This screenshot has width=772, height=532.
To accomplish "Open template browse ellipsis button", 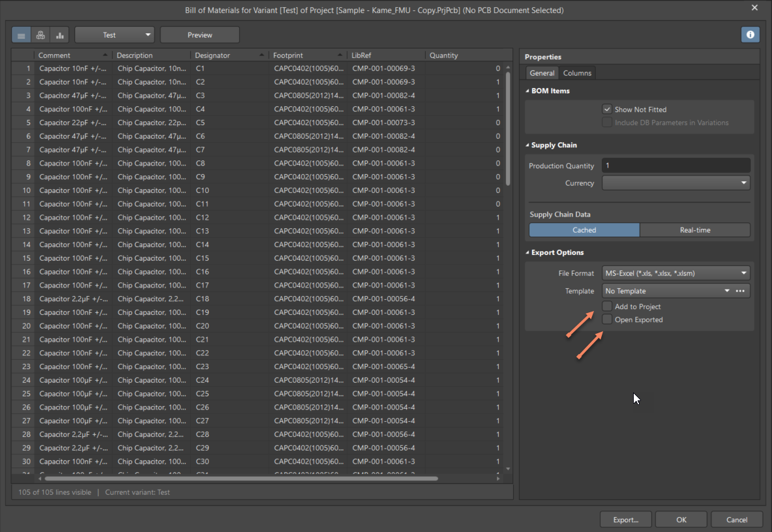I will click(x=740, y=291).
